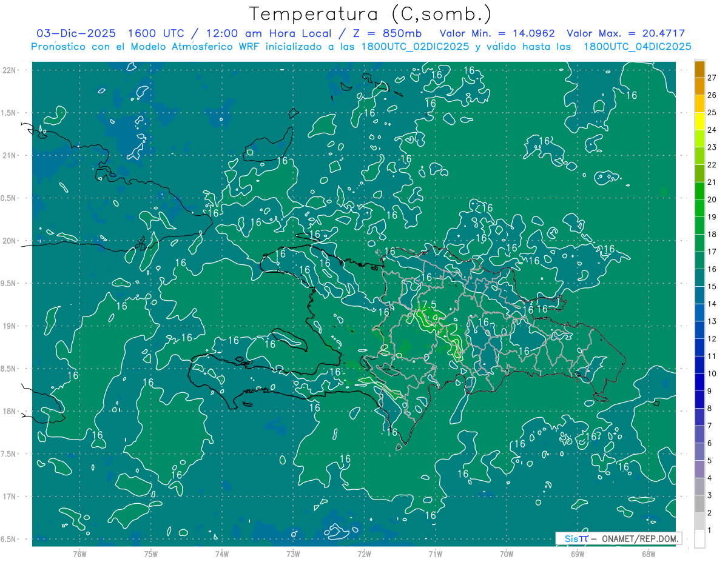
Task: Click the '69W' longitude axis label
Action: pos(578,554)
